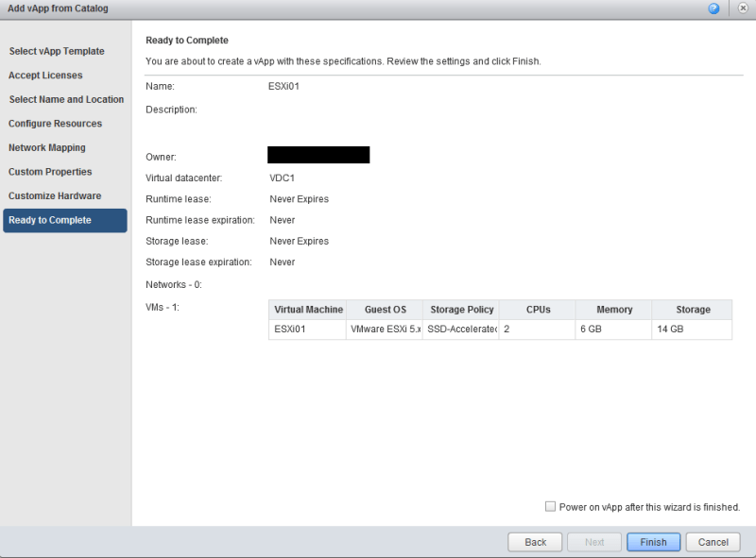Sort by the Virtual Machine column header

coord(308,310)
